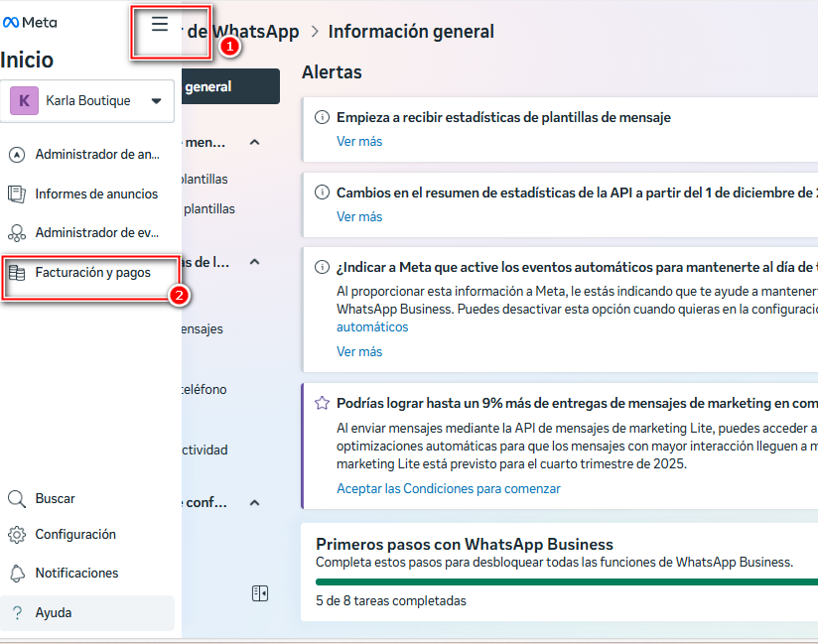This screenshot has width=818, height=644.
Task: Click the Notificaciones bell icon
Action: (16, 574)
